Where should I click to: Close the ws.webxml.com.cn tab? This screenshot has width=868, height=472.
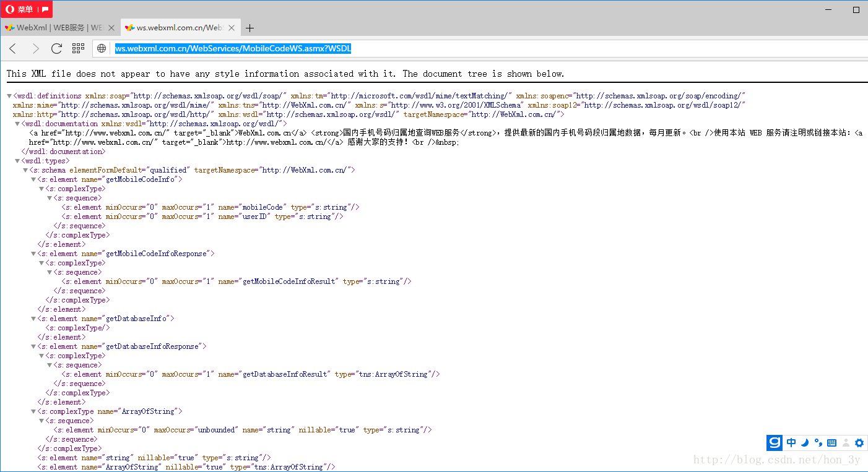click(231, 28)
